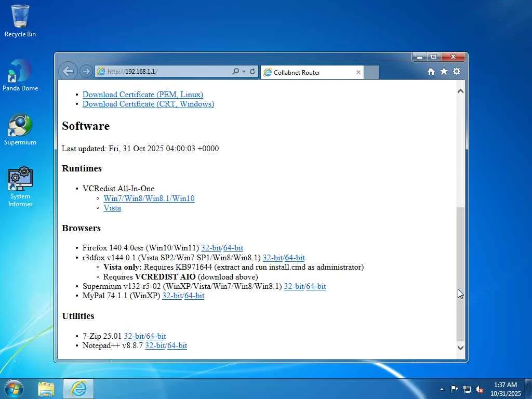Viewport: 532px width, 399px height.
Task: Open Action Center flag icon
Action: coord(454,389)
